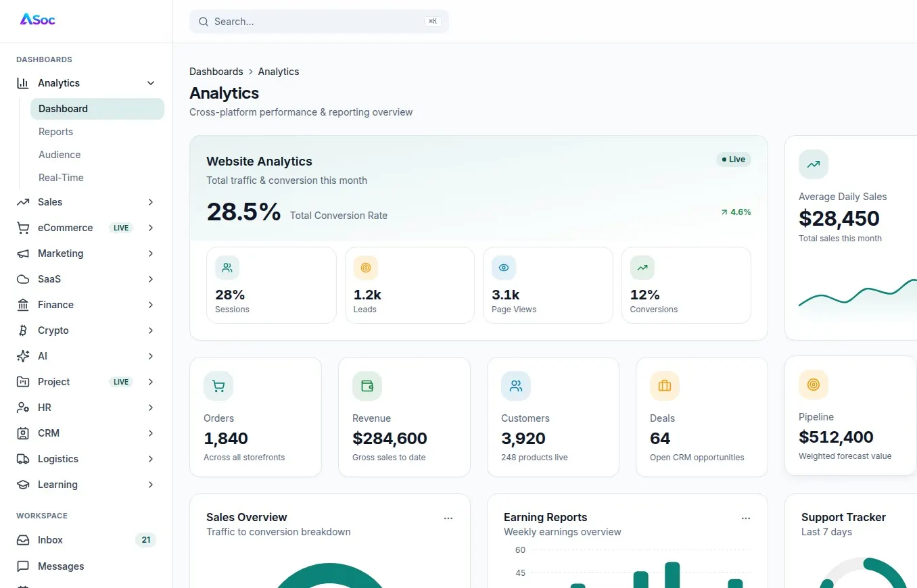Open the Dashboard submenu item
The height and width of the screenshot is (588, 917).
coord(97,109)
